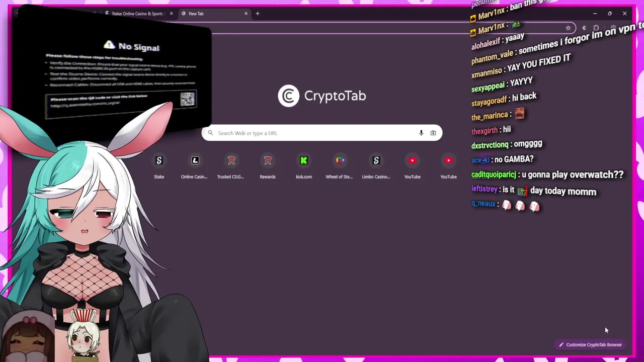The width and height of the screenshot is (644, 362).
Task: Click the camera image search icon
Action: (433, 133)
